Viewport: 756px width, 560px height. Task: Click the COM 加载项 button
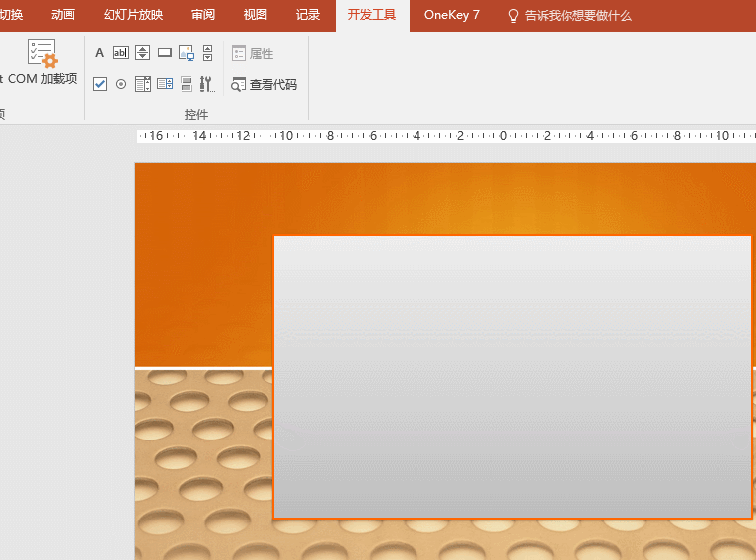tap(41, 62)
